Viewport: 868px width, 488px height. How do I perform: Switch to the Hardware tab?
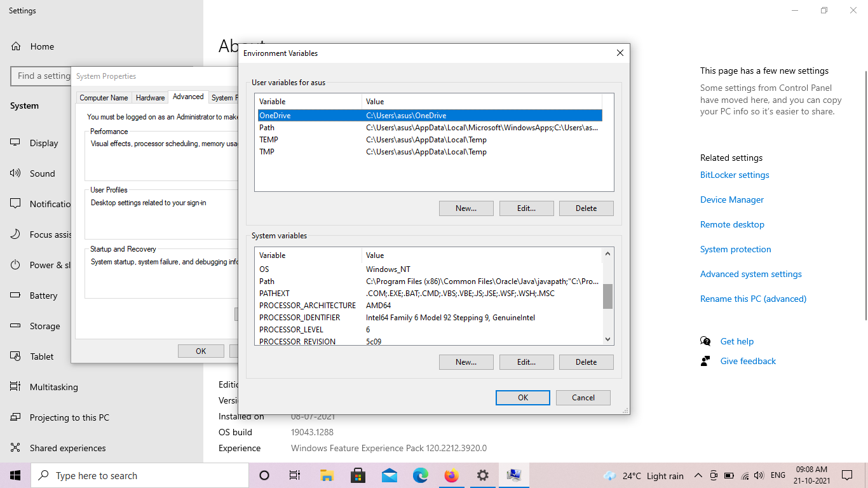coord(151,98)
